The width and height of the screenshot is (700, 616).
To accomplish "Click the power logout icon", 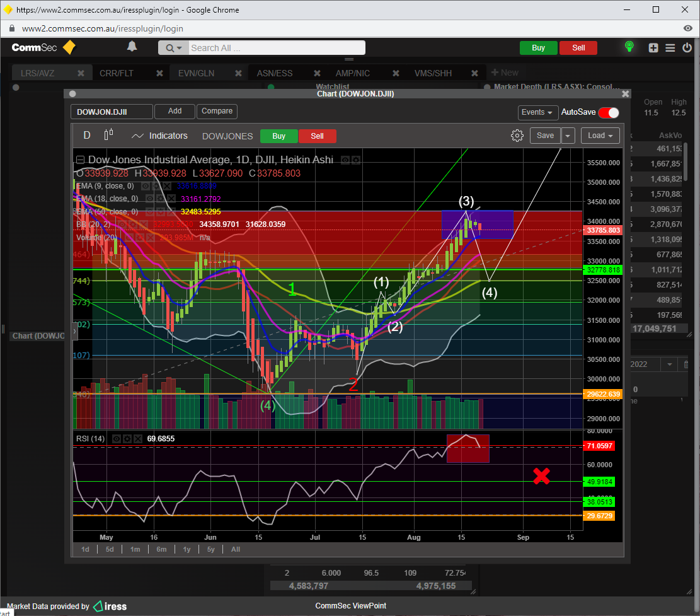I will point(687,47).
